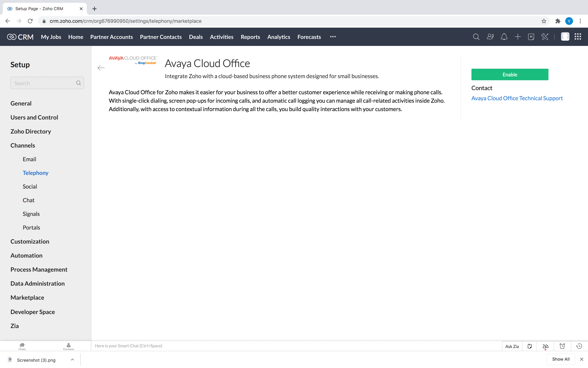Screen dimensions: 588x368
Task: Open the apps grid icon
Action: (x=578, y=37)
